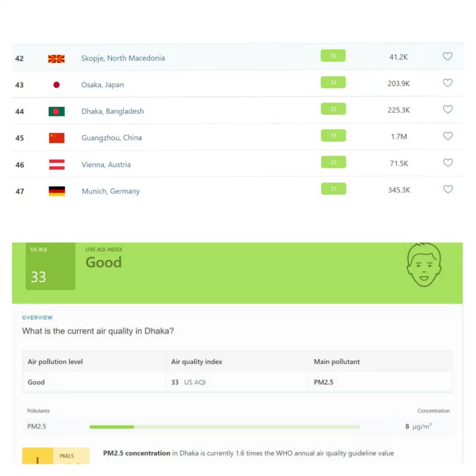Toggle the heart icon beside Osaka

pyautogui.click(x=447, y=83)
